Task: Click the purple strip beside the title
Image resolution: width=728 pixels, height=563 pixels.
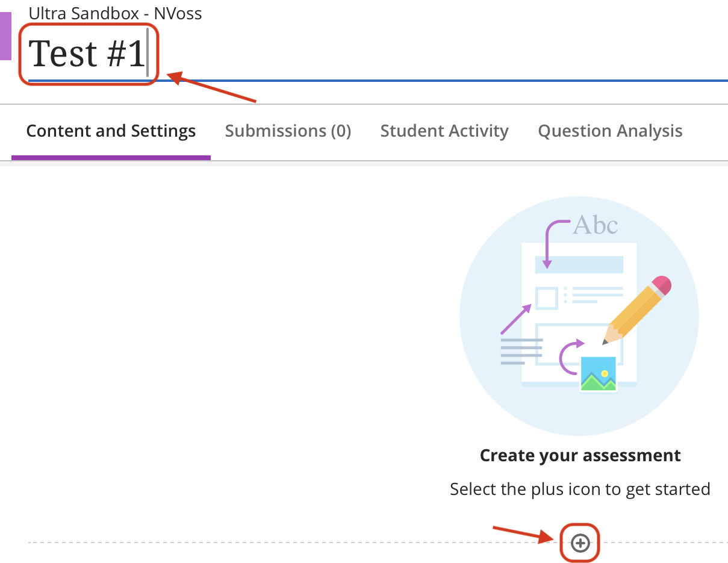Action: (x=5, y=36)
